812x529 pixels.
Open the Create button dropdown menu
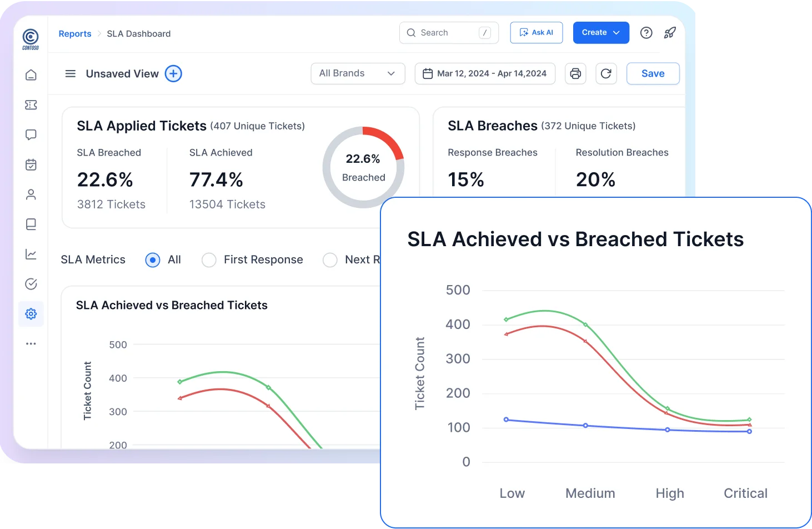point(601,32)
